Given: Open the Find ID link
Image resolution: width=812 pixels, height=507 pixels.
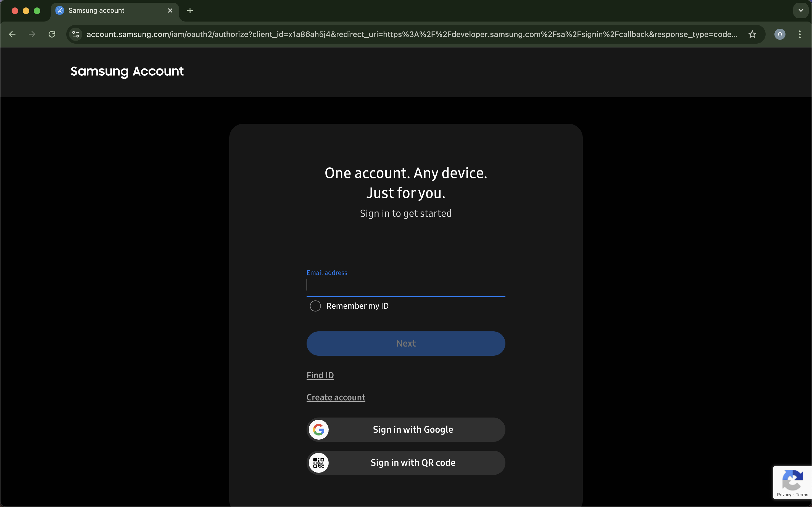Looking at the screenshot, I should (320, 375).
